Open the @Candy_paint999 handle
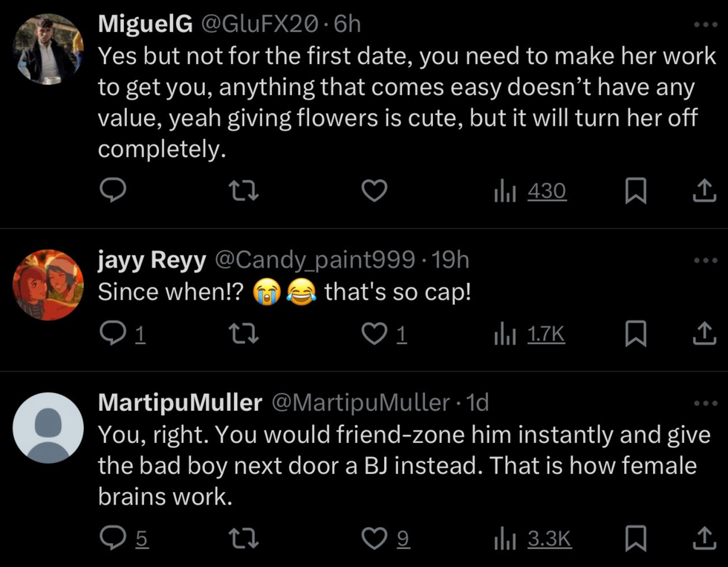Viewport: 728px width, 567px height. point(314,259)
